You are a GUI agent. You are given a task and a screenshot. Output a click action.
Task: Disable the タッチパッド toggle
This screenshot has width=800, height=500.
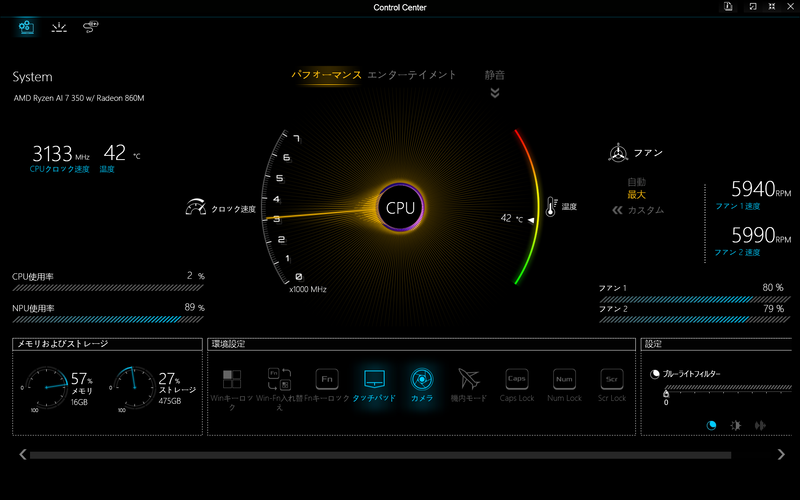(374, 386)
